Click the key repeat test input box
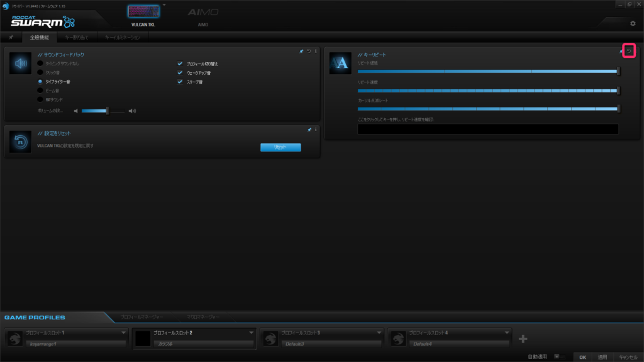The image size is (644, 362). coord(488,129)
